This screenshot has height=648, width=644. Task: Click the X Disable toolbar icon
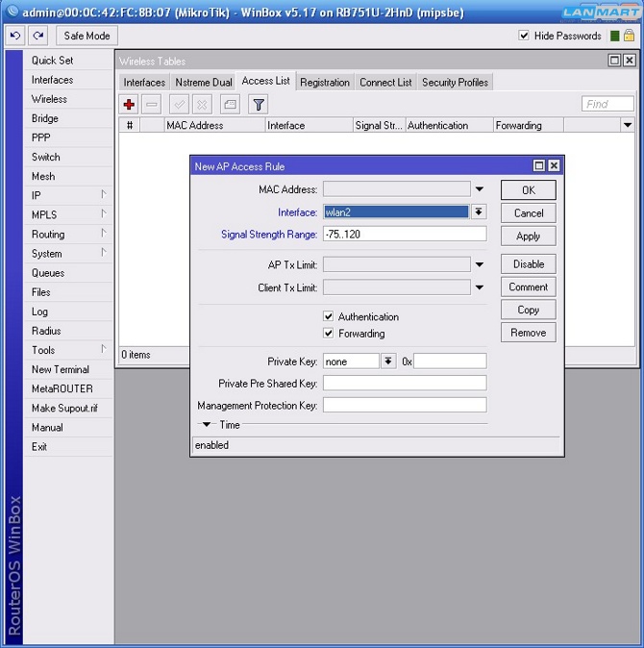click(202, 104)
